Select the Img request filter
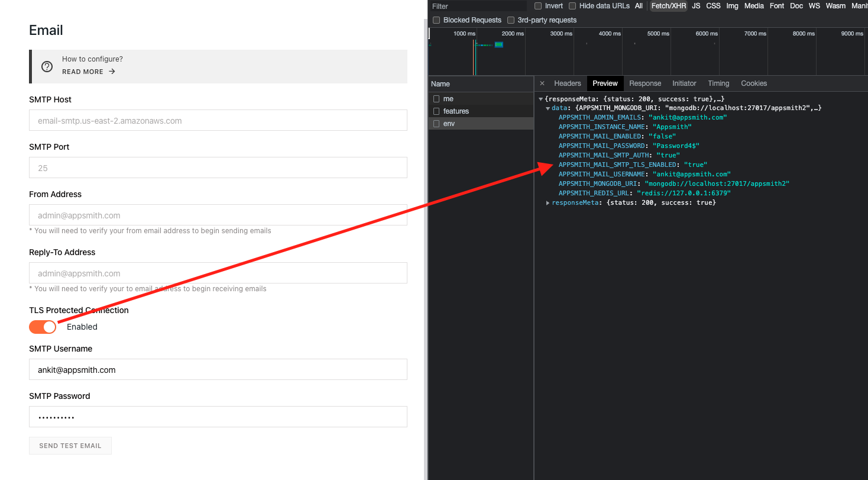 pos(732,6)
